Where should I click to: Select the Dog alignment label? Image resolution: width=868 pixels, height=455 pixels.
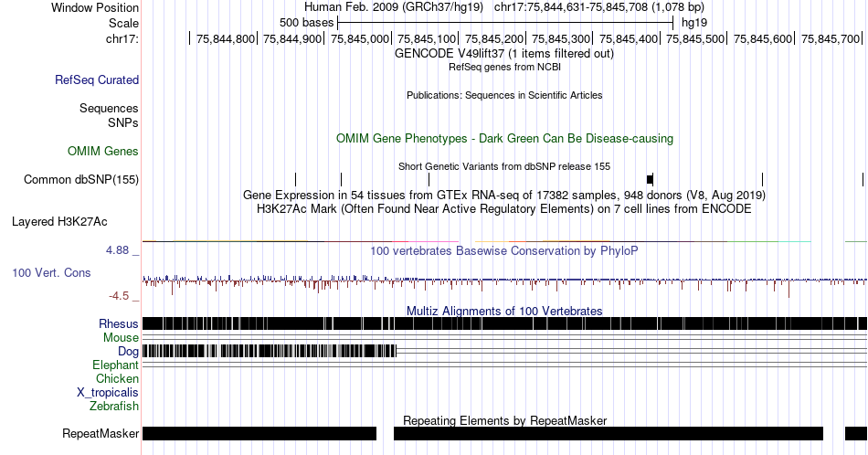click(x=128, y=352)
